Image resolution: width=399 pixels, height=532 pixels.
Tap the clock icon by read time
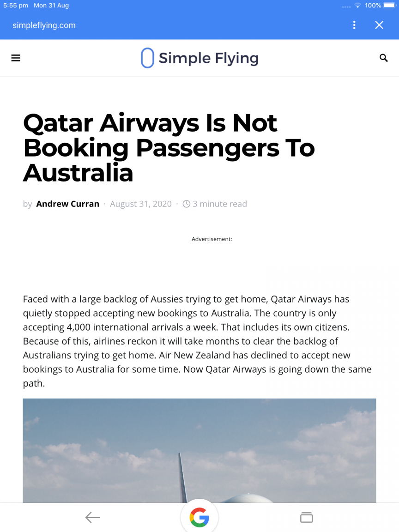click(186, 204)
